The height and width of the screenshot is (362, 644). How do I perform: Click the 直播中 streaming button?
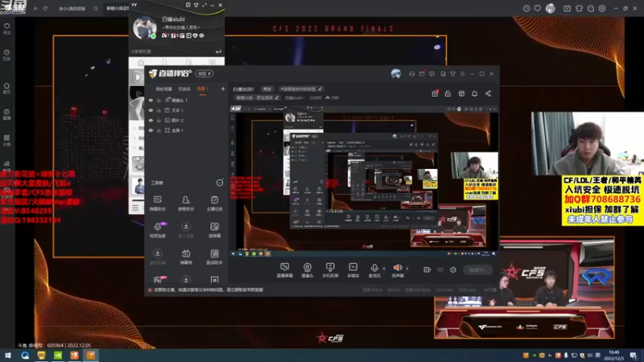tap(477, 270)
